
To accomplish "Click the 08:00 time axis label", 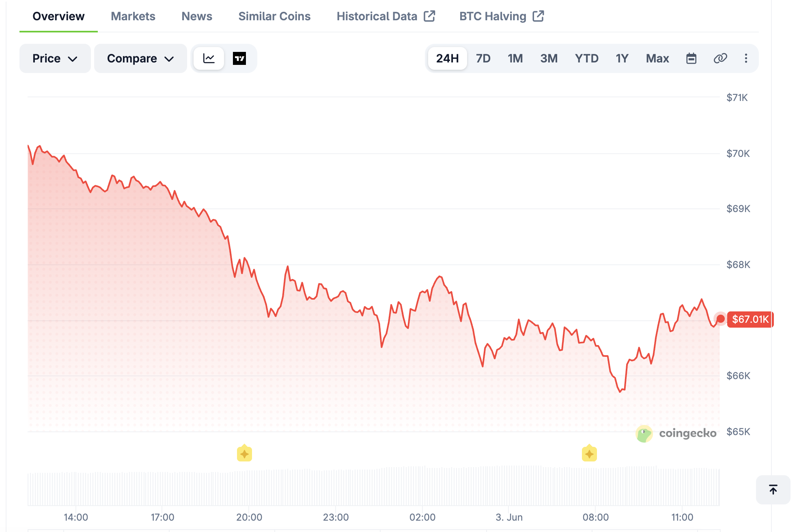I will tap(596, 517).
